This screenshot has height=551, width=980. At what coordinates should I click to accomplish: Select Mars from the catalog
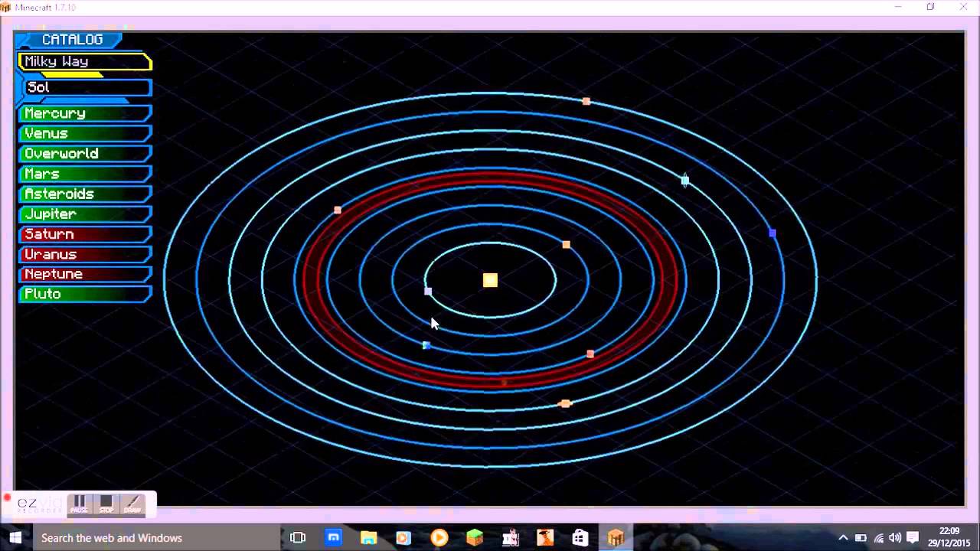(84, 174)
